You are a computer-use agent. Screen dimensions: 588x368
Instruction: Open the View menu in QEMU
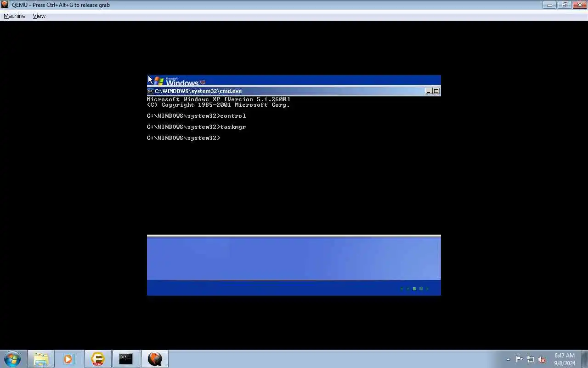(39, 16)
